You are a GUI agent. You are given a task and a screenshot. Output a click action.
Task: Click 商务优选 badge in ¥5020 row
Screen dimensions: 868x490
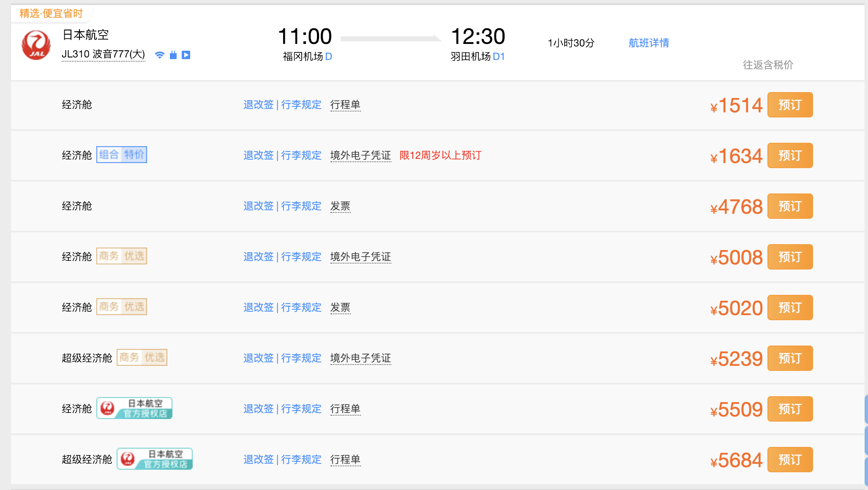tap(122, 307)
